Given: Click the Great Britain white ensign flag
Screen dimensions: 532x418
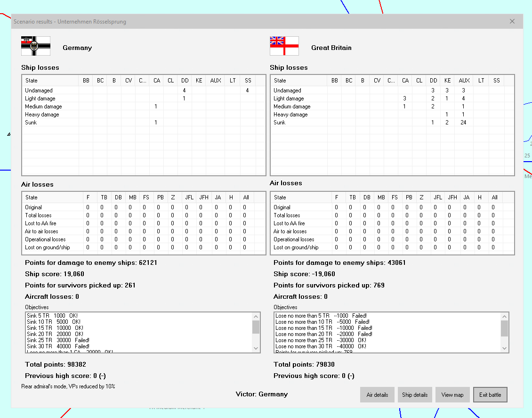Looking at the screenshot, I should (x=284, y=46).
